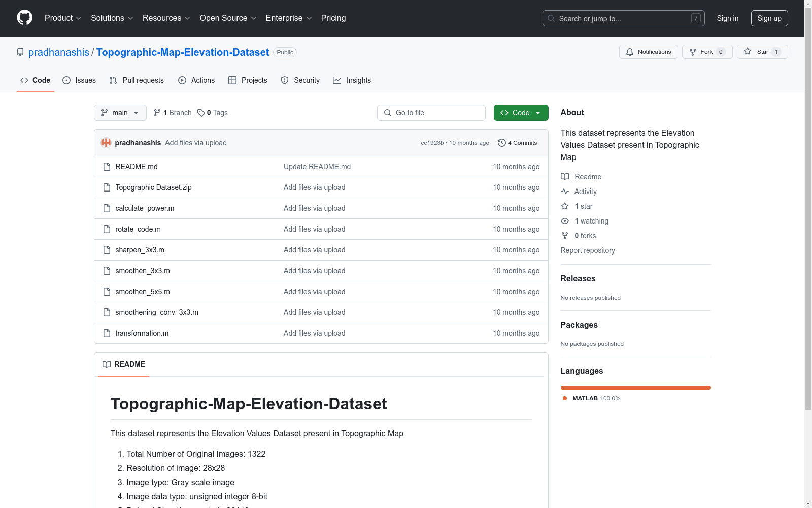Expand the Open Source menu
The image size is (812, 508).
point(228,18)
